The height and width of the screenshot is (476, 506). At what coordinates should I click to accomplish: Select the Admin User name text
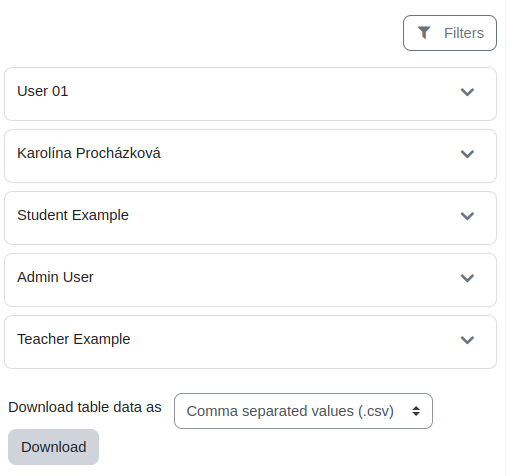point(55,277)
